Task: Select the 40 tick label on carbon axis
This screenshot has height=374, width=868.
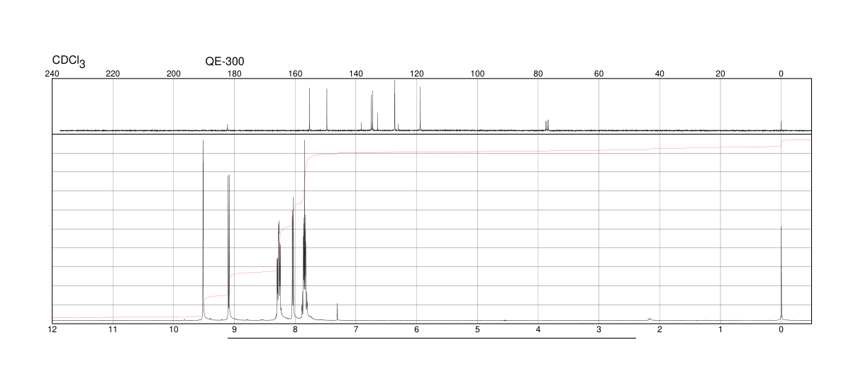Action: [x=660, y=74]
